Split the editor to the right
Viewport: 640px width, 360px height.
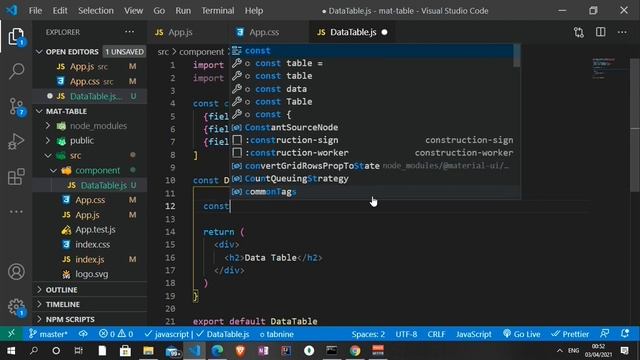point(600,32)
